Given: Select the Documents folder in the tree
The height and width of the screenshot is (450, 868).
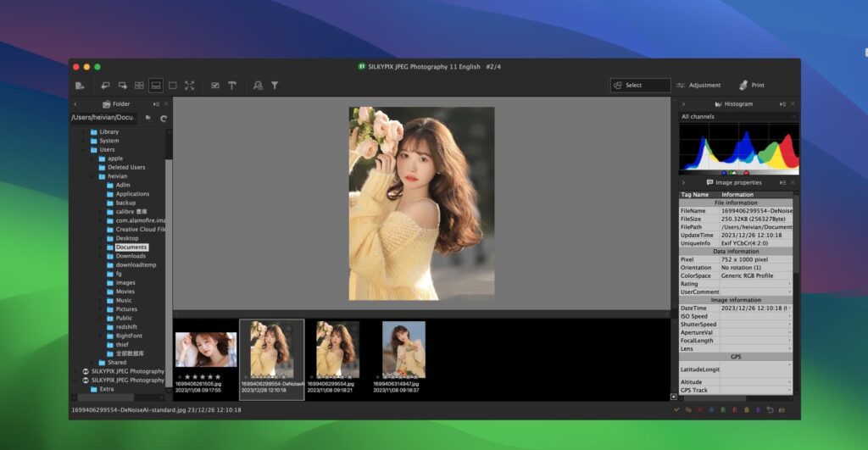Looking at the screenshot, I should (131, 247).
